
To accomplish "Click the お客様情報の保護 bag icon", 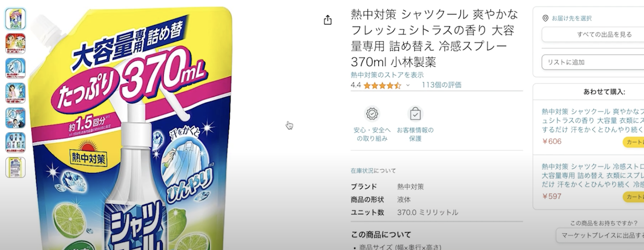I will (415, 114).
